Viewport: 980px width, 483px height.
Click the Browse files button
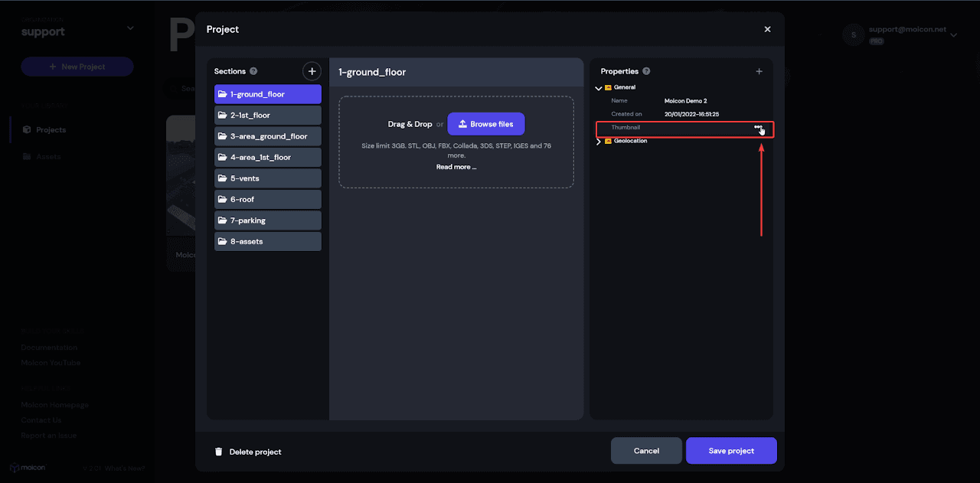[x=486, y=124]
